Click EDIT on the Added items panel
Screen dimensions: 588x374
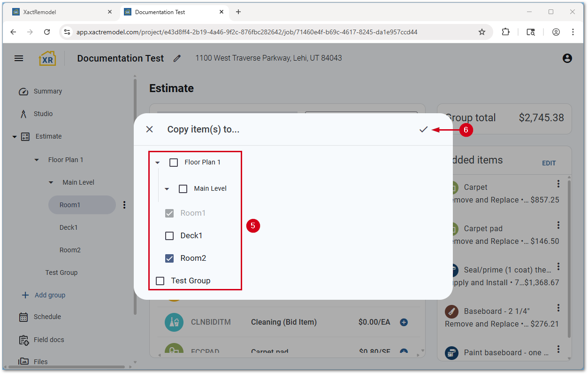(x=549, y=163)
